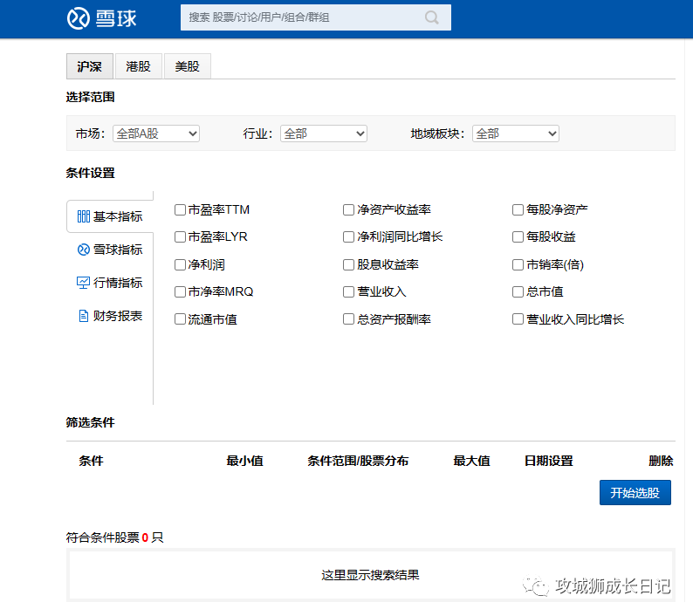Click the Xueqiu (雪球) logo
Screen dimensions: 693x616
click(x=101, y=17)
